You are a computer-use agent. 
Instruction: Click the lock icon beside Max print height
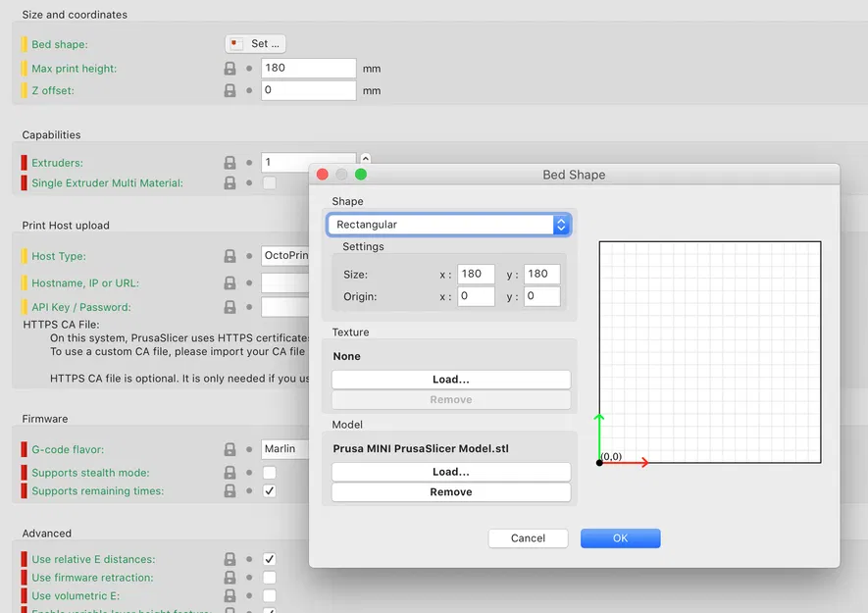pos(230,69)
